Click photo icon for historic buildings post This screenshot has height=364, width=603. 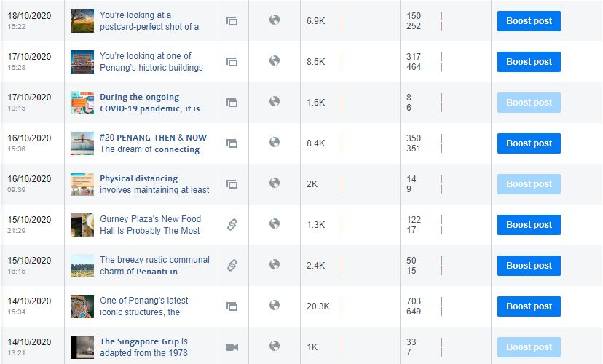232,62
